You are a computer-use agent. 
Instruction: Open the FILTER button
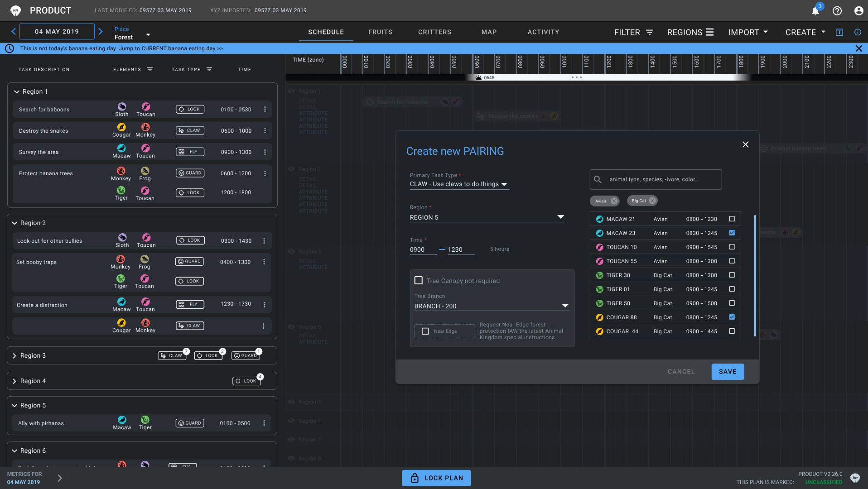[x=633, y=32]
